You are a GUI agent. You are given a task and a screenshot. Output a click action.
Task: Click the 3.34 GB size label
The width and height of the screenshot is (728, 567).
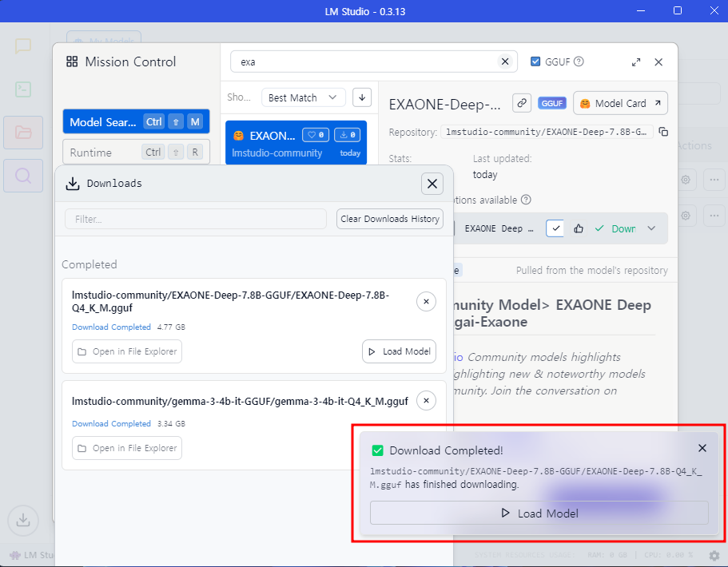tap(171, 423)
